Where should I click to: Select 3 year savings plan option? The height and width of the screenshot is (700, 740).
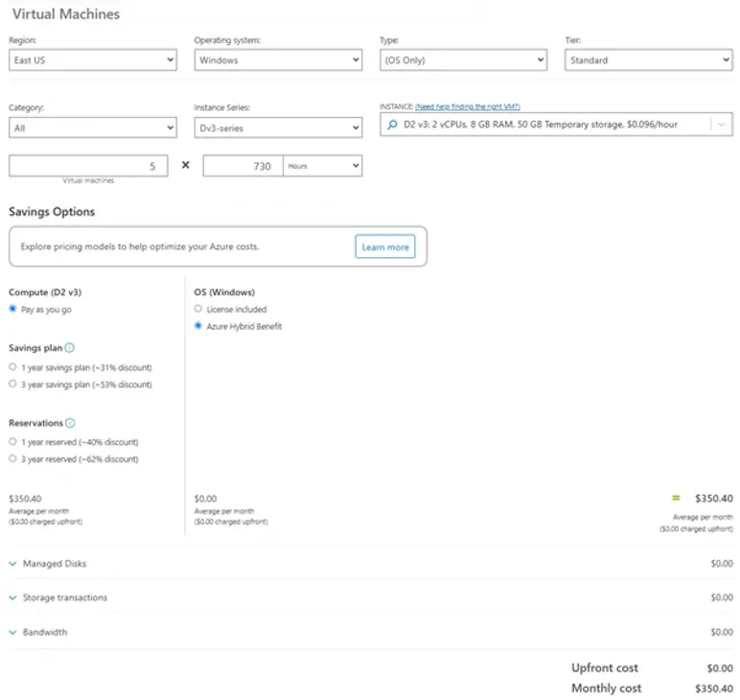12,384
